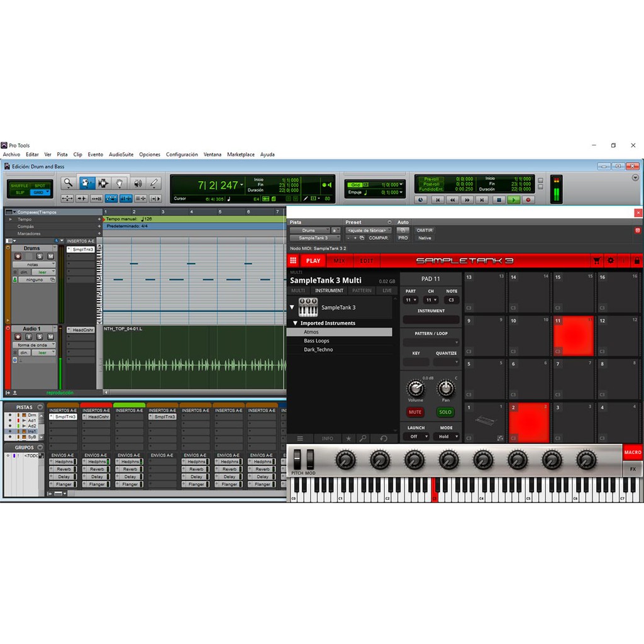The width and height of the screenshot is (644, 644).
Task: Click the MACRO button
Action: (x=633, y=452)
